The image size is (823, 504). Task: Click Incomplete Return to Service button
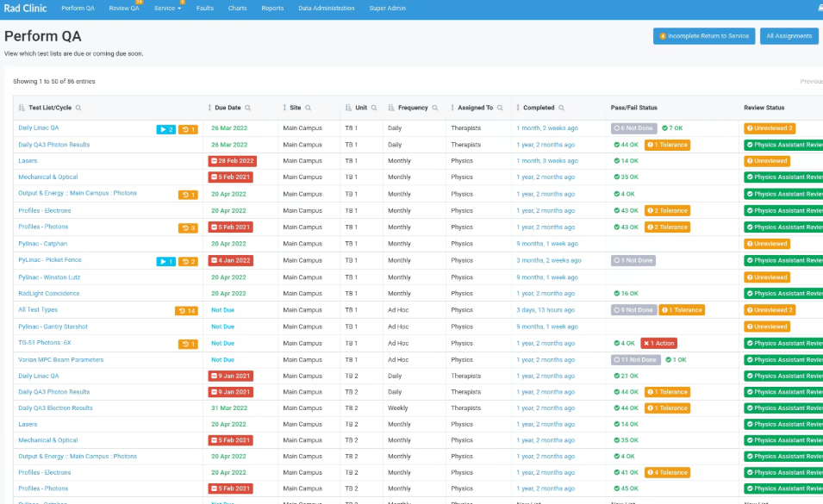[x=704, y=36]
